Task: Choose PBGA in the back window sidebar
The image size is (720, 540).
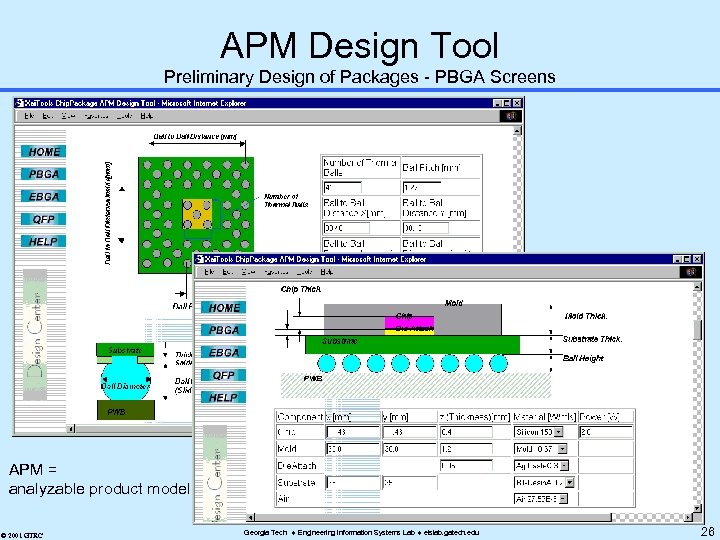Action: tap(44, 174)
